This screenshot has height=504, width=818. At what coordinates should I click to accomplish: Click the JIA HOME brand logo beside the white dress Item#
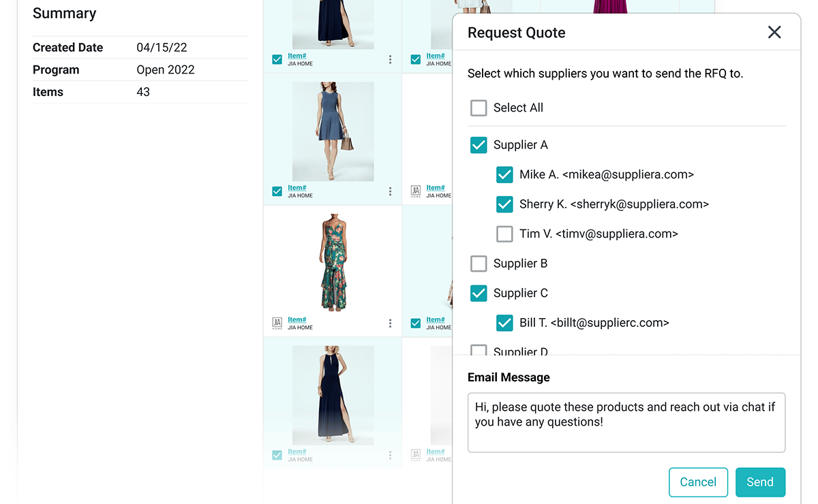pyautogui.click(x=416, y=191)
